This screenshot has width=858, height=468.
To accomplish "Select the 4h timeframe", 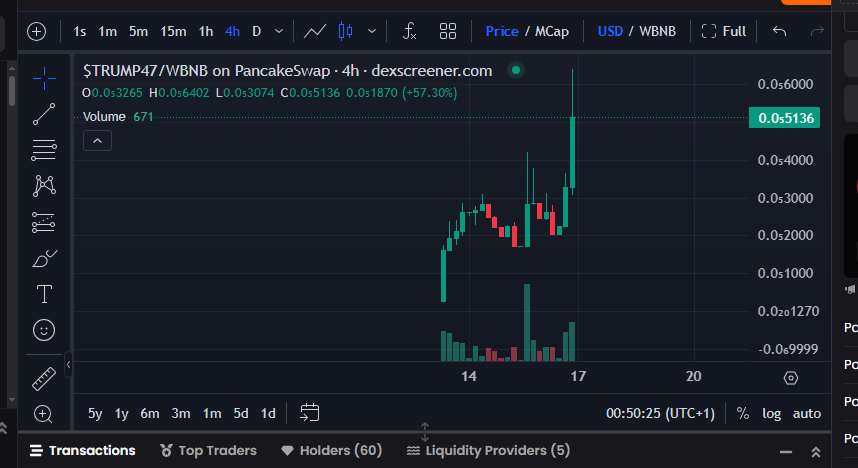I will click(x=232, y=31).
